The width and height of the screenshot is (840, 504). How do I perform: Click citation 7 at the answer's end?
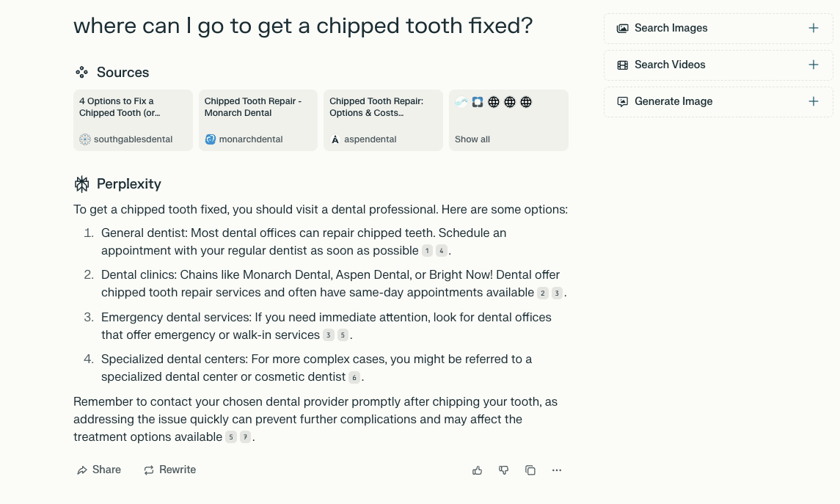click(245, 438)
